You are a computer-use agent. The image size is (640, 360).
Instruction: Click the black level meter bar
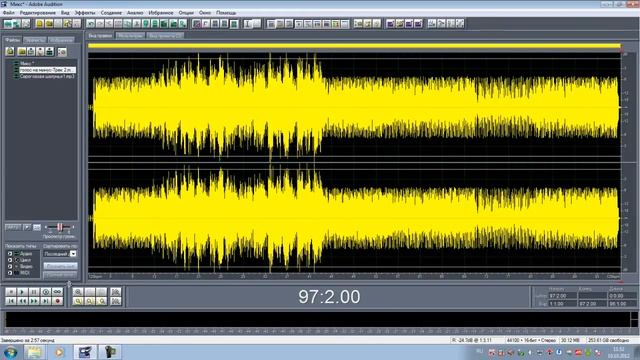(x=318, y=320)
